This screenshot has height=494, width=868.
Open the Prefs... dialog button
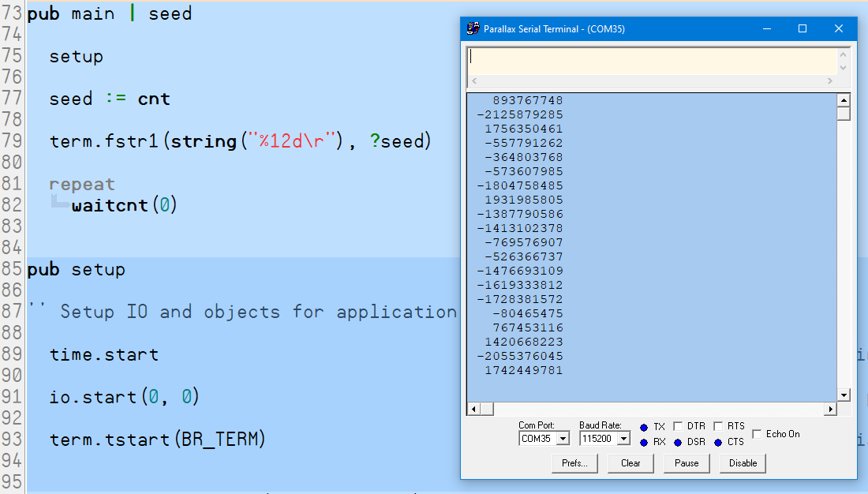coord(574,463)
